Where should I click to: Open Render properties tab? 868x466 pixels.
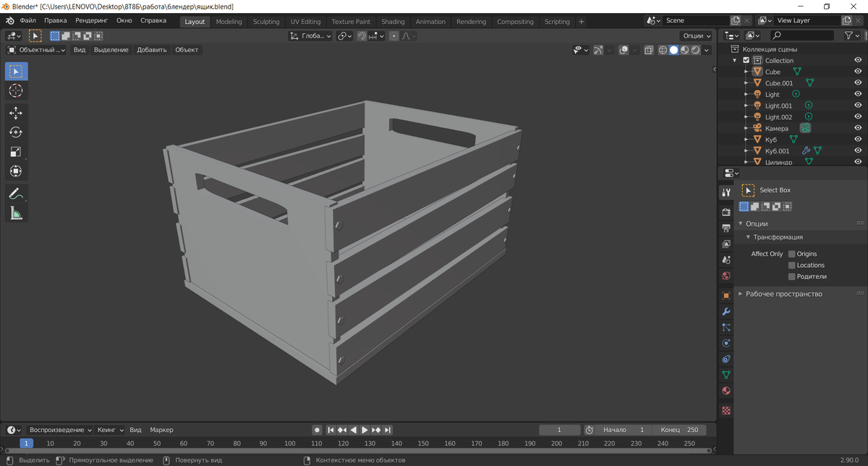click(x=726, y=212)
